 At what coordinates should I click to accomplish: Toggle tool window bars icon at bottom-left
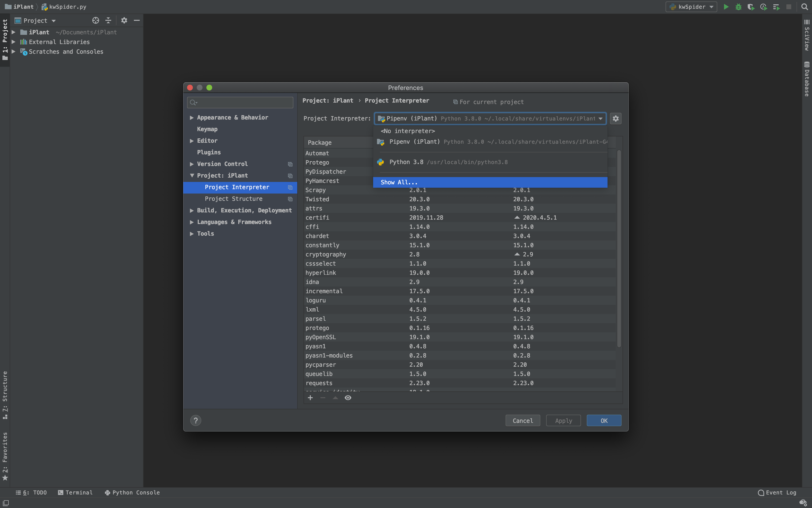click(x=6, y=503)
